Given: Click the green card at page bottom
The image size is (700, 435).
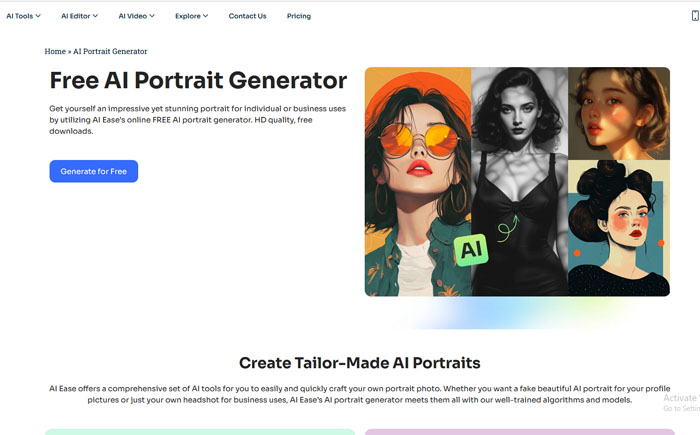Looking at the screenshot, I should pyautogui.click(x=200, y=432).
